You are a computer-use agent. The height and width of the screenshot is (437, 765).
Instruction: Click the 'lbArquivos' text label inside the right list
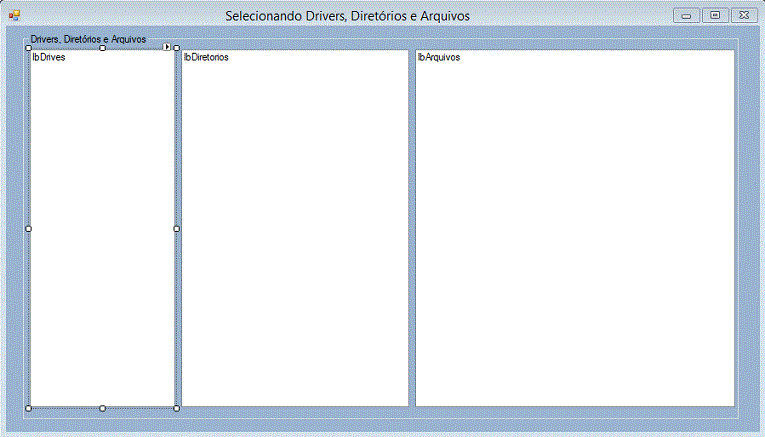[x=439, y=58]
